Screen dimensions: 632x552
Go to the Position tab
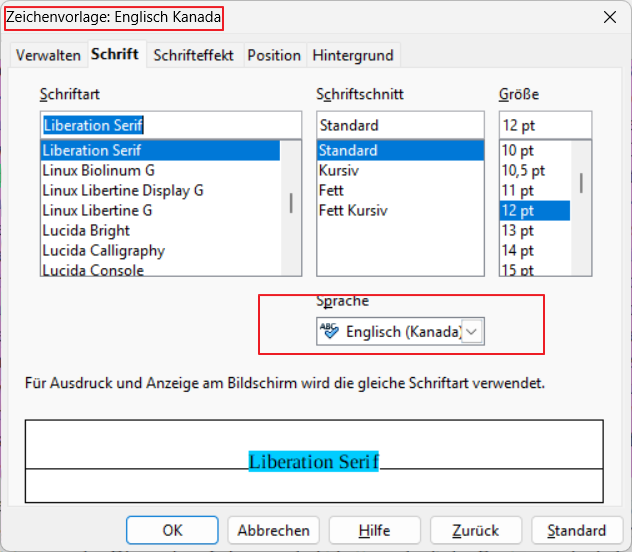(274, 55)
